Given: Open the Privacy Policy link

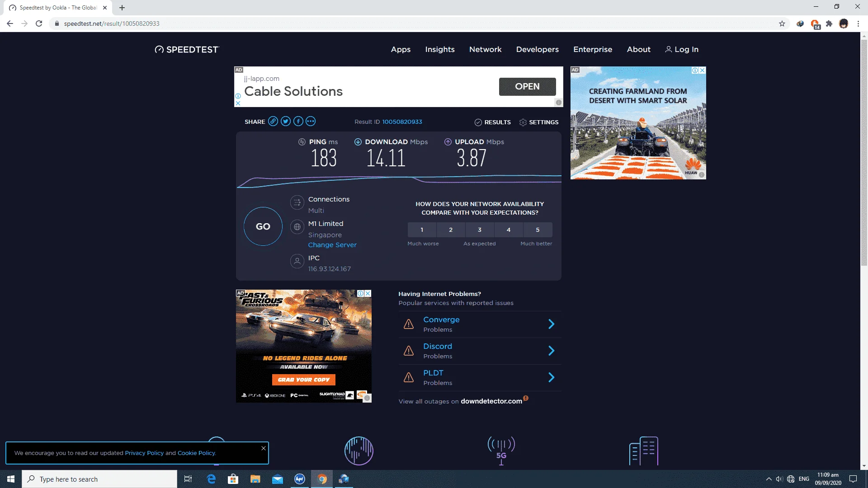Looking at the screenshot, I should (x=144, y=453).
